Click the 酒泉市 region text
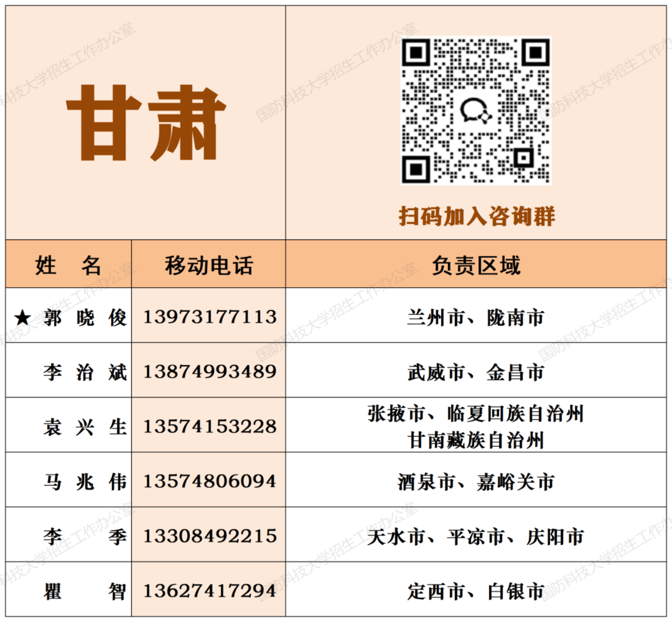Viewport: 672px width, 622px height. click(426, 482)
